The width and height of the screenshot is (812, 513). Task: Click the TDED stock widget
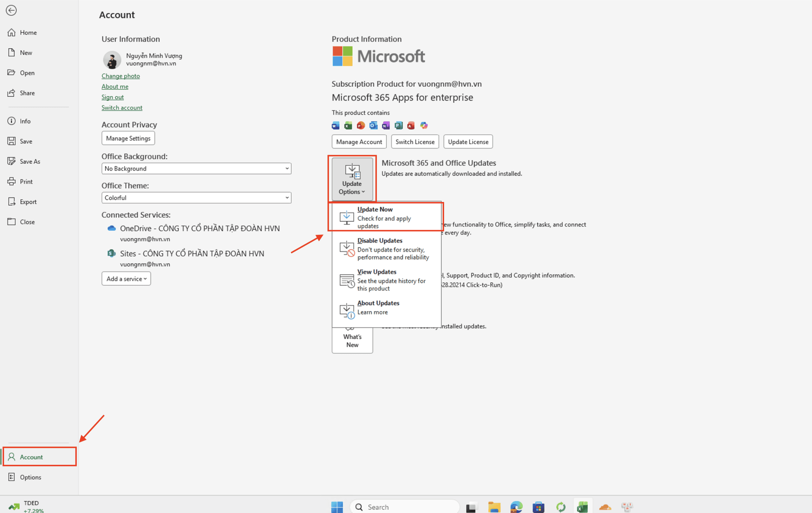[x=26, y=507]
